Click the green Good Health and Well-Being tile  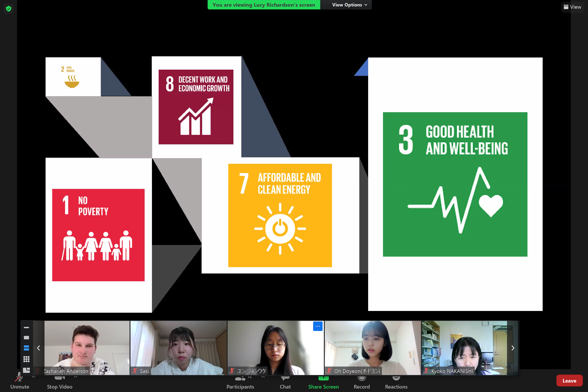point(455,184)
